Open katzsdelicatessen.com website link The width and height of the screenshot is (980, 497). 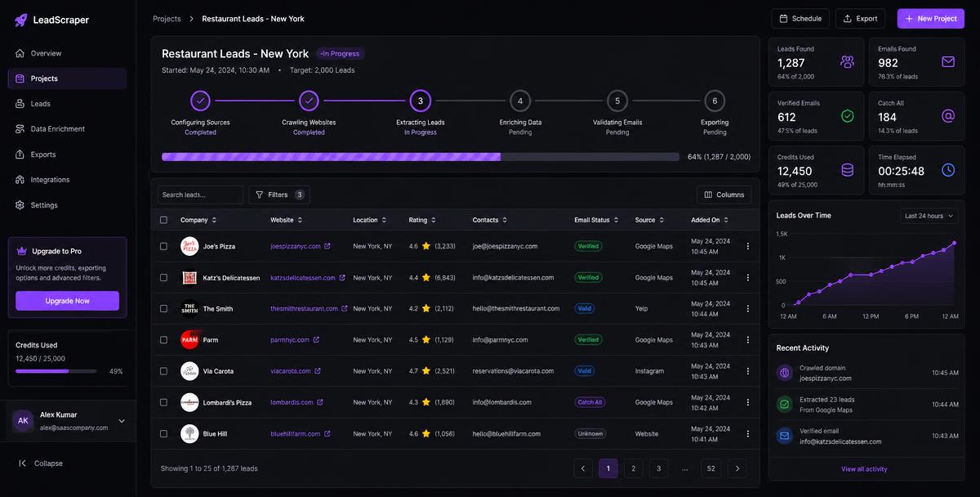point(303,278)
